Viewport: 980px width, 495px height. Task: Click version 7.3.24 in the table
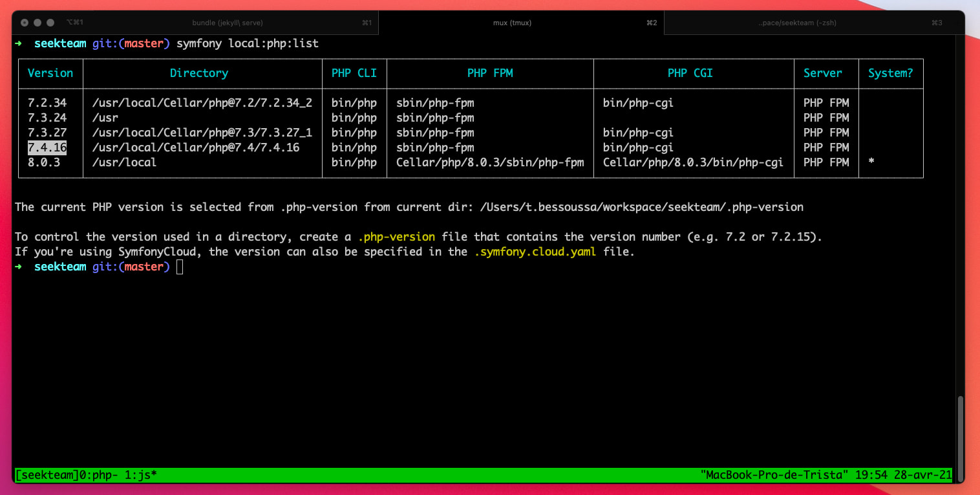47,118
